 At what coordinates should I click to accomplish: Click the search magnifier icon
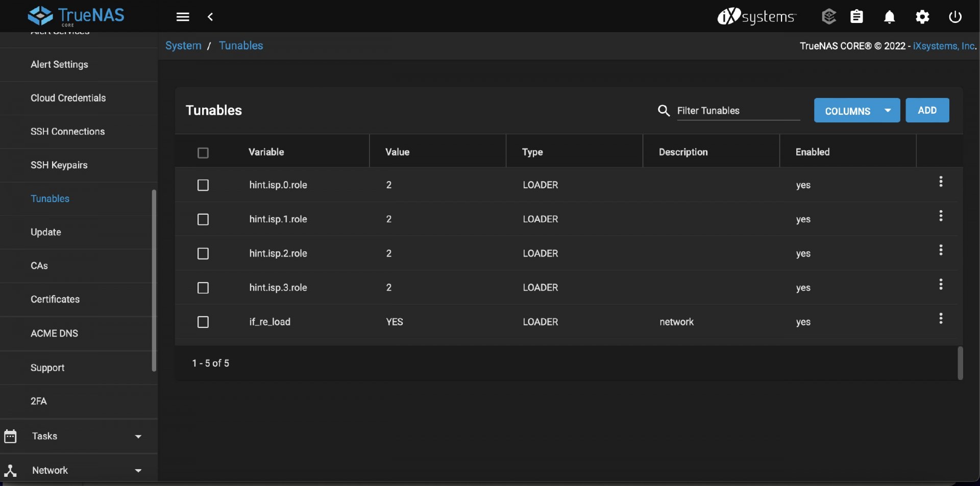click(664, 111)
